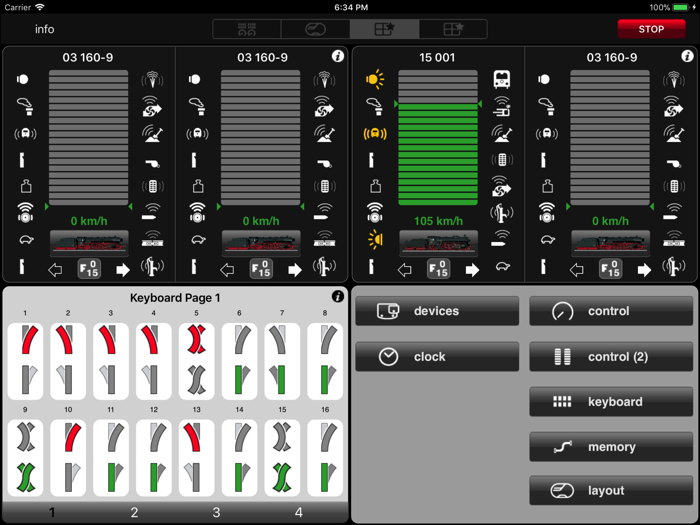Turn off the lit headlight on loco 15 001
This screenshot has height=525, width=700.
375,79
